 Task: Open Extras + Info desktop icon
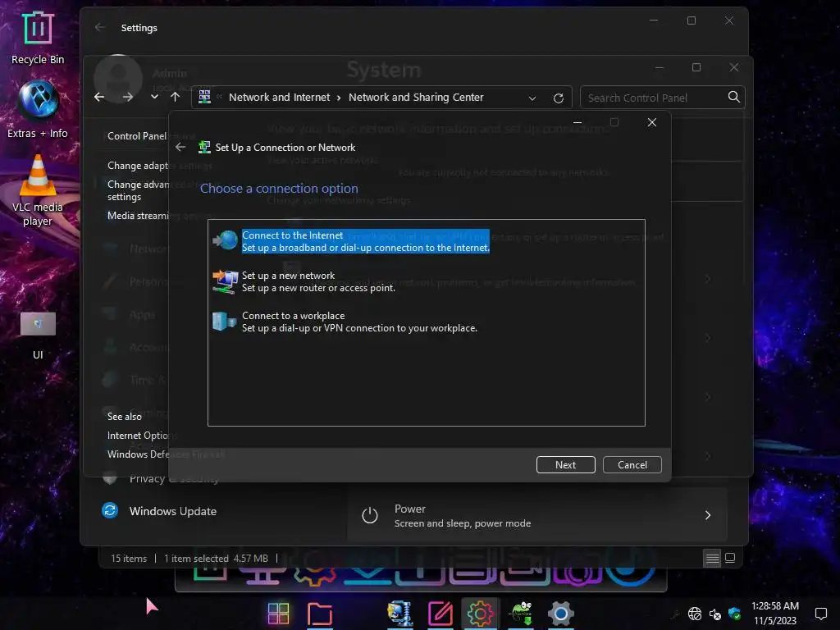click(x=38, y=110)
